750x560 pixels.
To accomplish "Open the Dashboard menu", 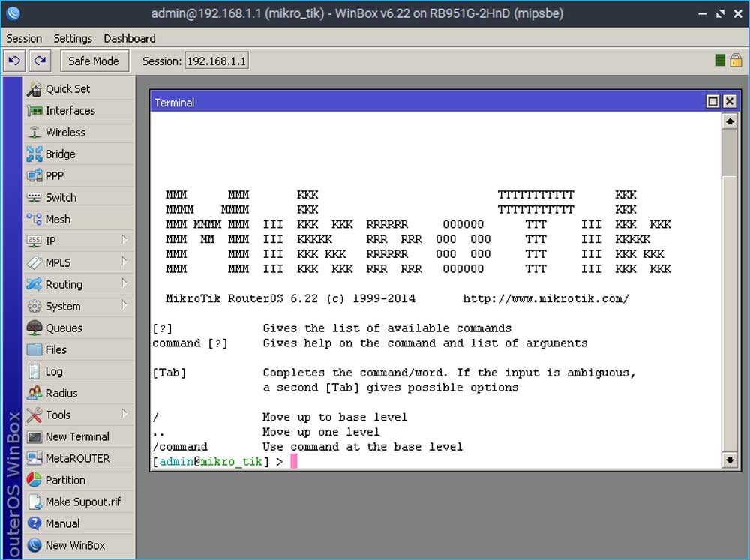I will 130,38.
